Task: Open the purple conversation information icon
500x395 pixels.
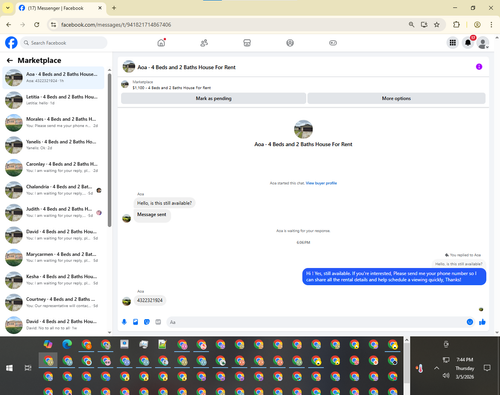Action: point(479,67)
